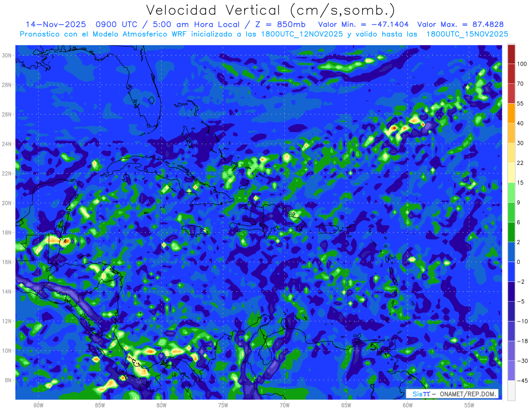This screenshot has height=411, width=532.
Task: Click the "10N" latitude label
Action: pyautogui.click(x=7, y=351)
